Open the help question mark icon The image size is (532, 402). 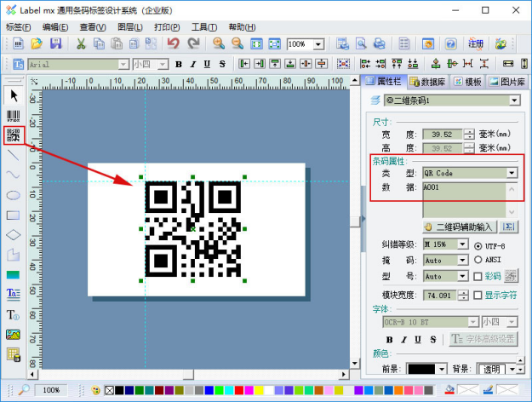click(450, 43)
